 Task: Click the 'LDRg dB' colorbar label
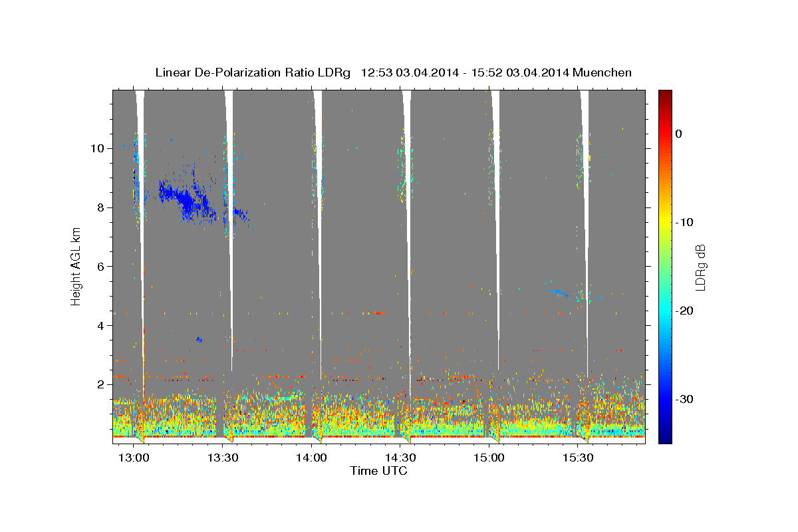pos(700,267)
